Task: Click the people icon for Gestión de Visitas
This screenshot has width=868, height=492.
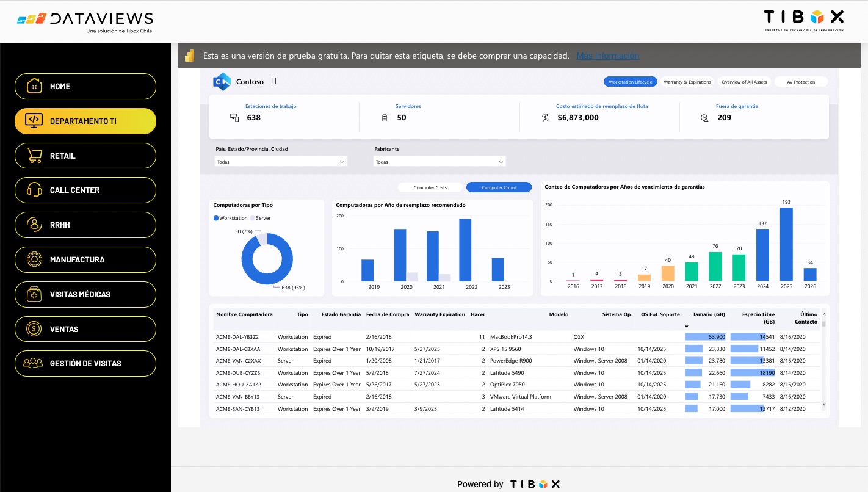Action: 32,363
